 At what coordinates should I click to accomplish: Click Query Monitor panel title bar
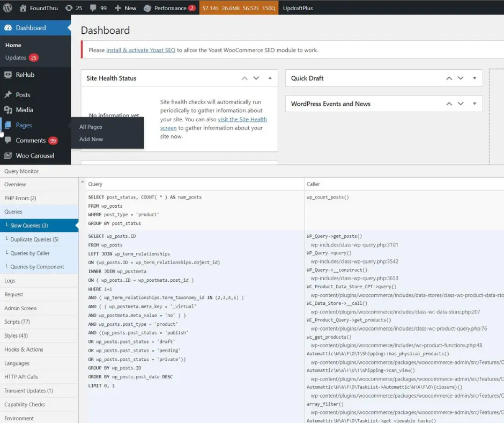[252, 171]
